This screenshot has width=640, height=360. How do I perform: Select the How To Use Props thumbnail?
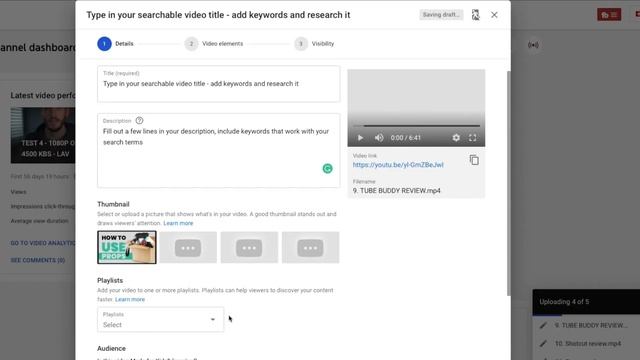127,247
